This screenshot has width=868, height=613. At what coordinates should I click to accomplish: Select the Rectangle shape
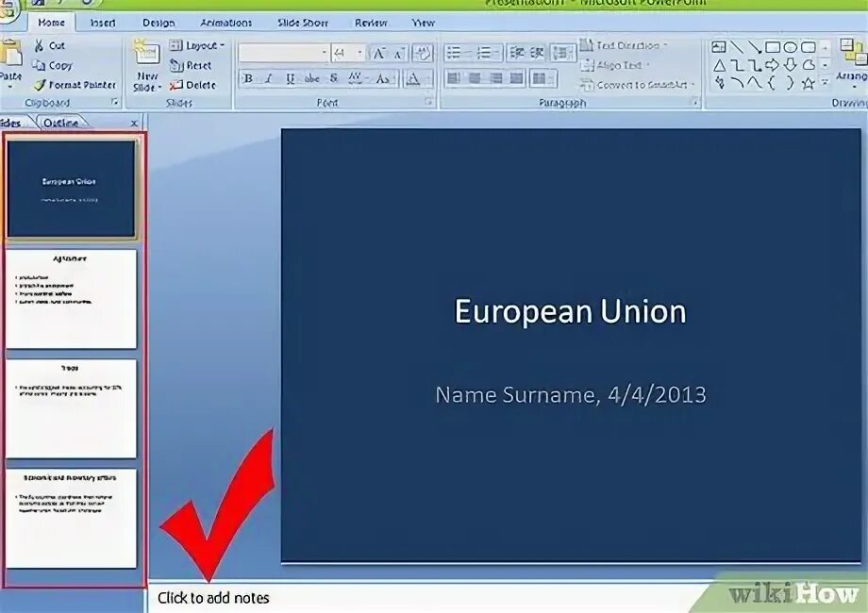[773, 47]
